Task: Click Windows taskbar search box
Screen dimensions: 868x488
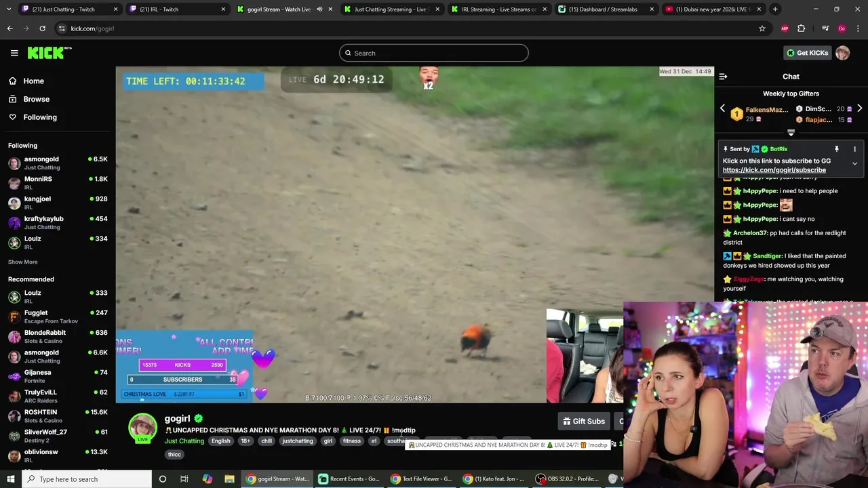Action: point(87,479)
